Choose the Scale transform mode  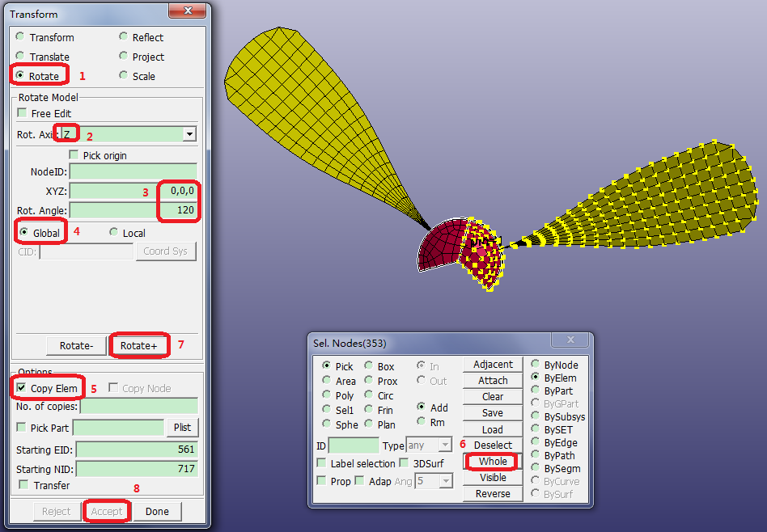tap(124, 75)
